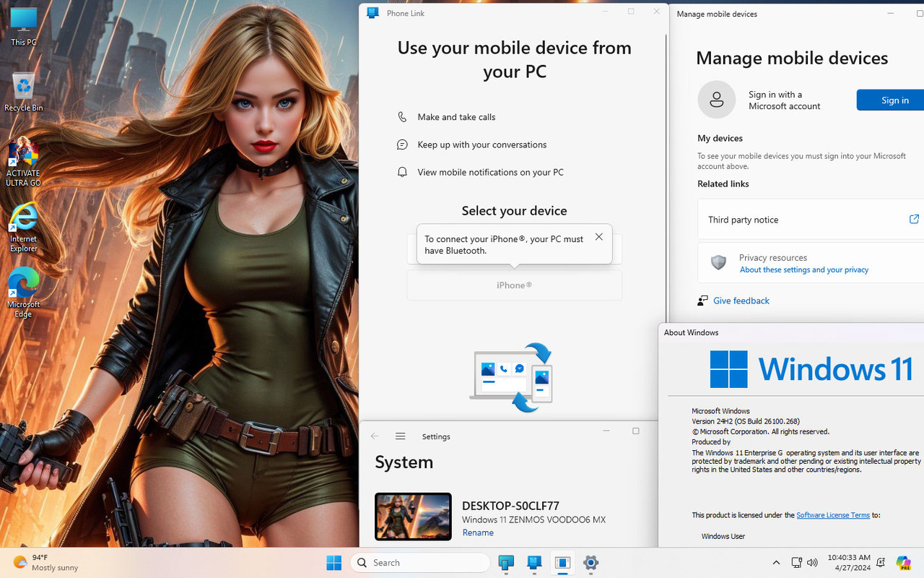The width and height of the screenshot is (924, 578).
Task: Open the Settings hamburger navigation menu
Action: tap(400, 436)
